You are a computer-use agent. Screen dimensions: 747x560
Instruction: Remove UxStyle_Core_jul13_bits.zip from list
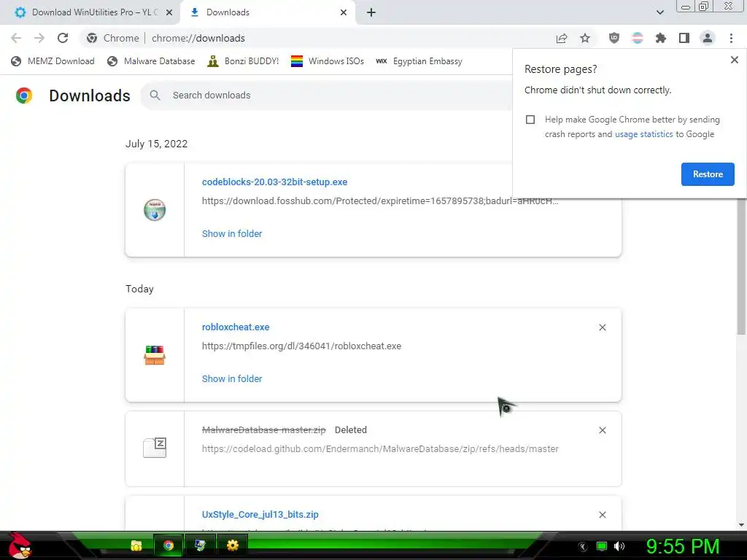[602, 515]
